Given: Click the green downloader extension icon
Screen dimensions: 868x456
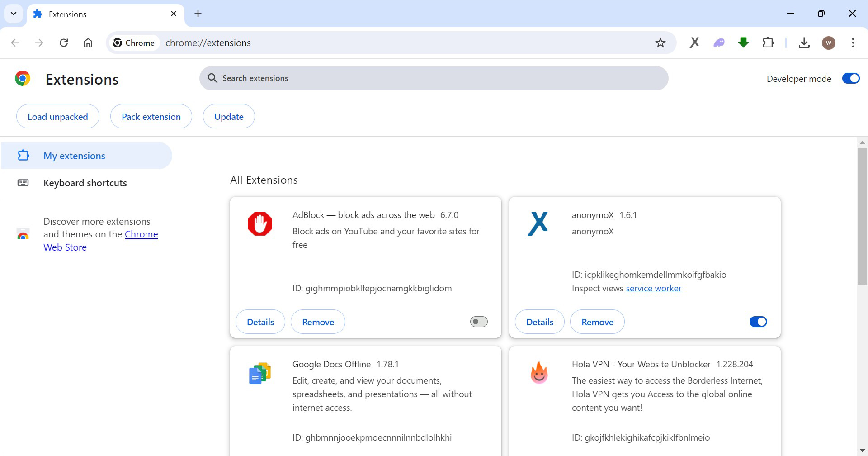Looking at the screenshot, I should [743, 43].
